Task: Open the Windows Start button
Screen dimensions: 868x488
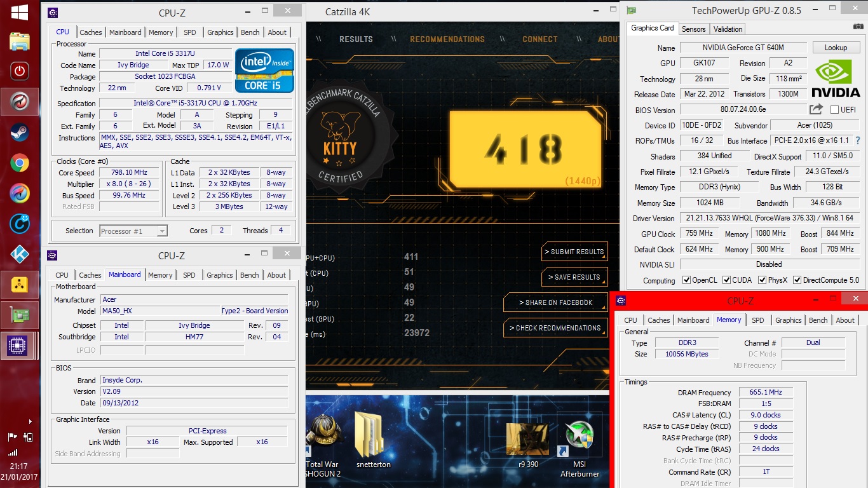Action: click(20, 12)
